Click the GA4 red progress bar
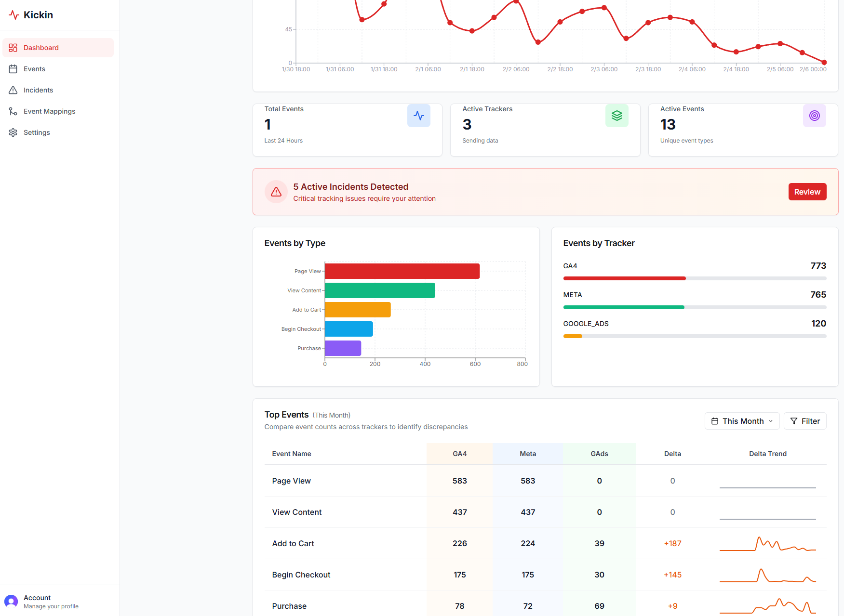The height and width of the screenshot is (616, 844). pos(624,278)
